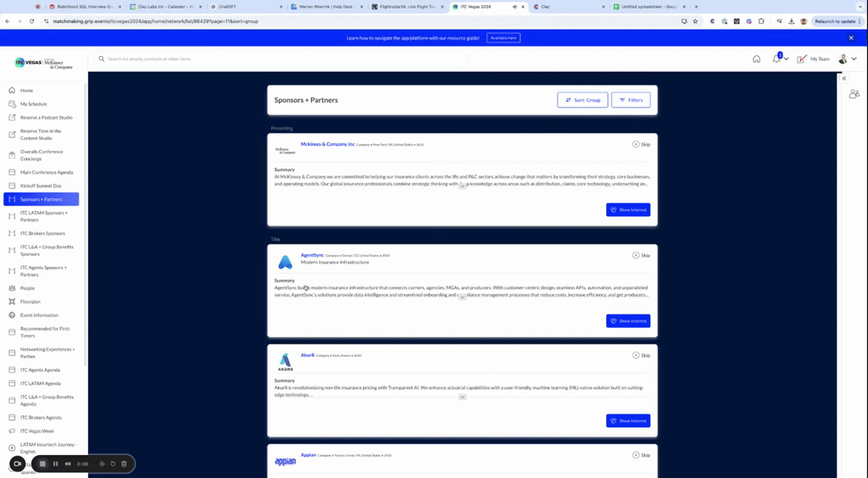Viewport: 868px width, 478px height.
Task: Click the restart recording icon
Action: click(x=113, y=464)
